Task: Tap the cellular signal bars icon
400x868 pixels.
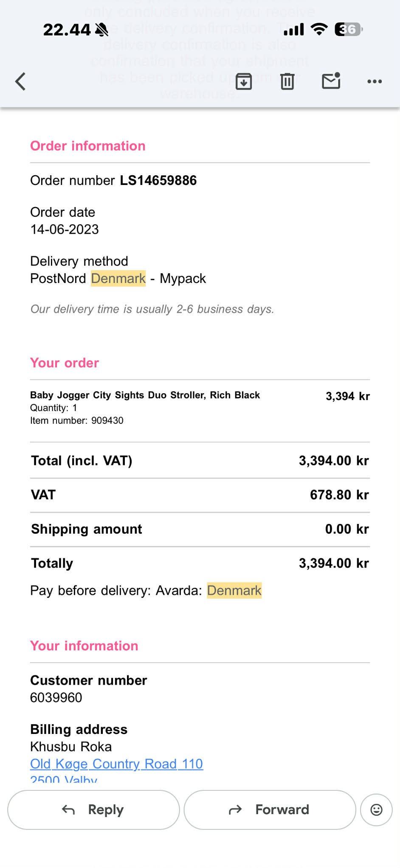Action: coord(294,29)
